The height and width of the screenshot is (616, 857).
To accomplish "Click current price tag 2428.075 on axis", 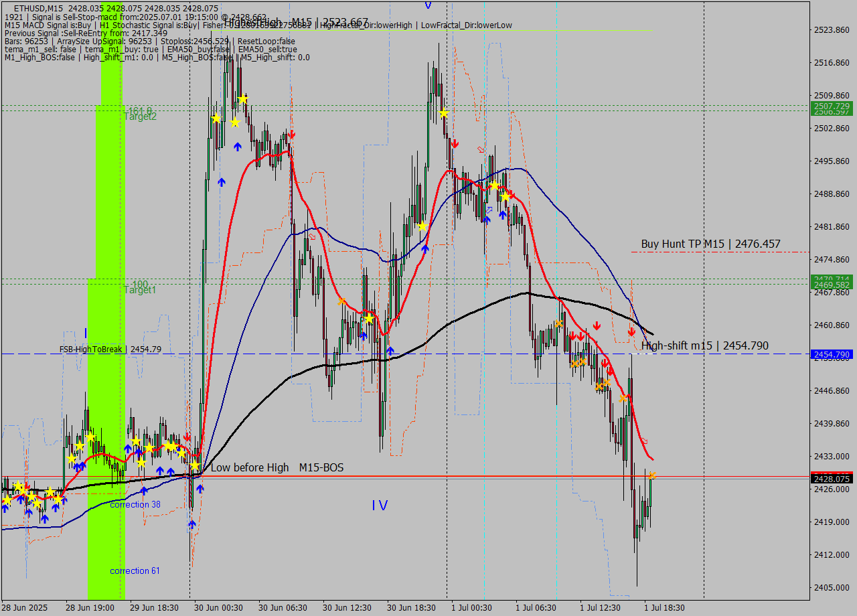I will pyautogui.click(x=831, y=478).
